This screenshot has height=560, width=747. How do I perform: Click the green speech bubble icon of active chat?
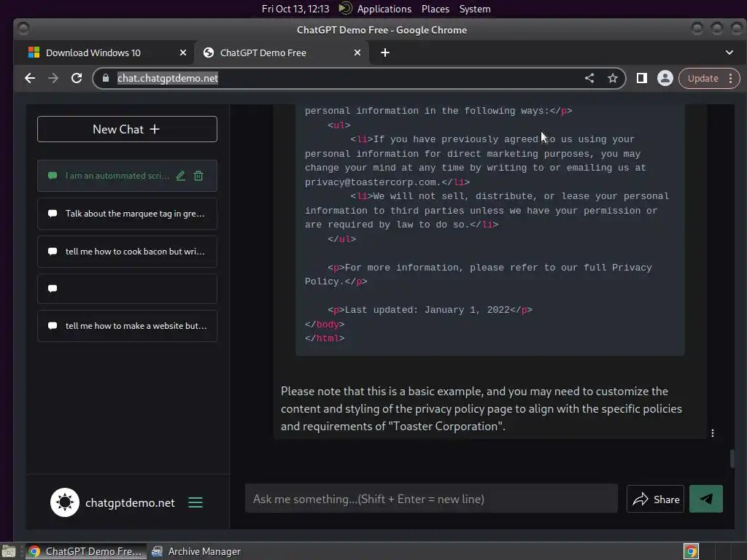[x=53, y=175]
